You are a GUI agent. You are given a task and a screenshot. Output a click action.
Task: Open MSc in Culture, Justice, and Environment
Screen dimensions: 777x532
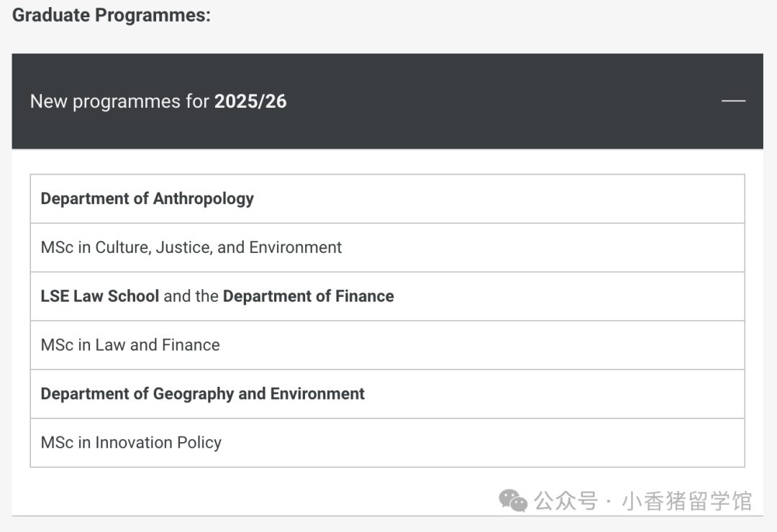coord(388,247)
